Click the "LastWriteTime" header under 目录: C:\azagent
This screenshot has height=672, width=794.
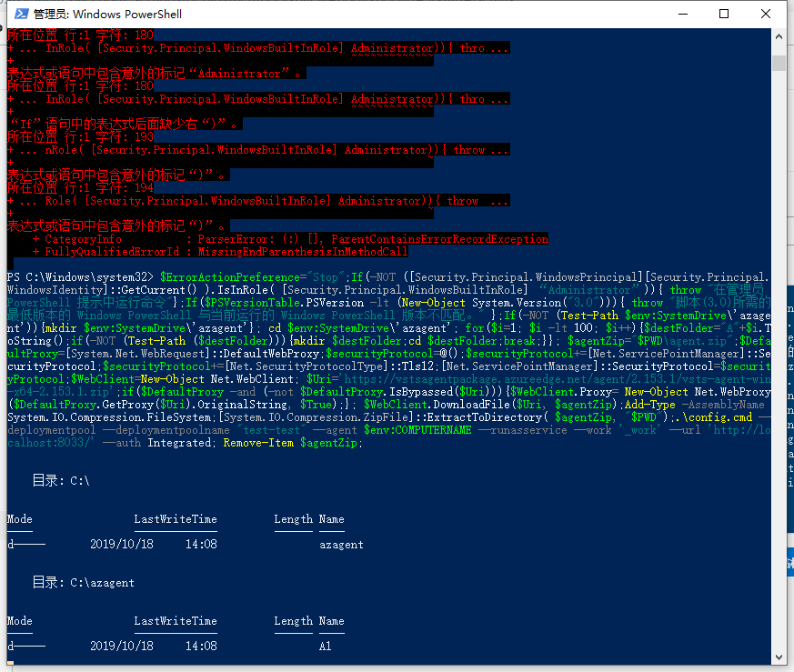click(176, 621)
